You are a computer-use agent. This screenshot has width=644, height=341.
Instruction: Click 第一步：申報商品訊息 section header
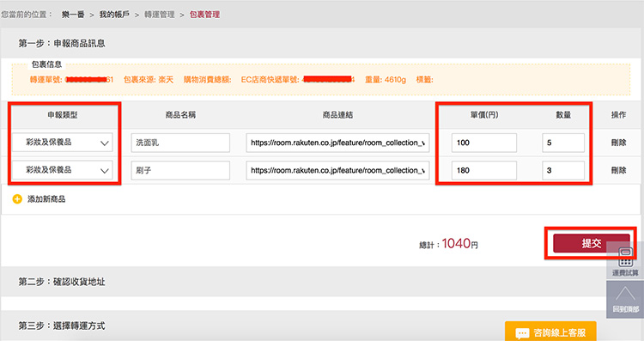[x=320, y=43]
